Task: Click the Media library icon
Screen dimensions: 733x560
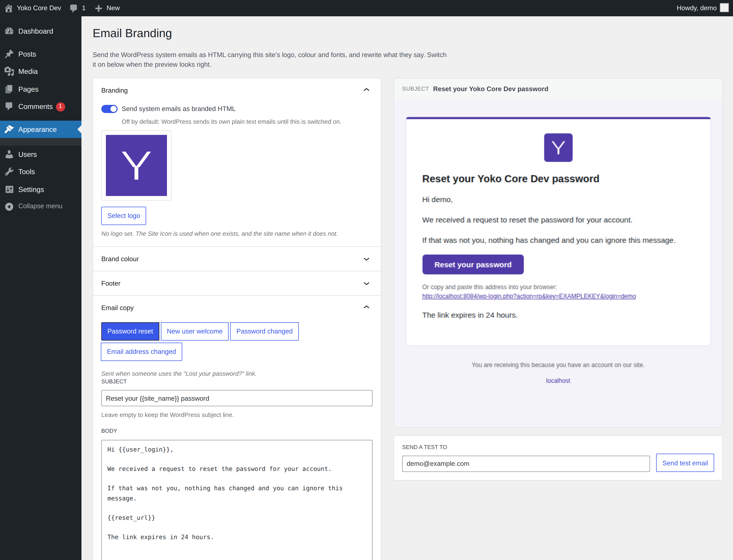Action: 9,71
